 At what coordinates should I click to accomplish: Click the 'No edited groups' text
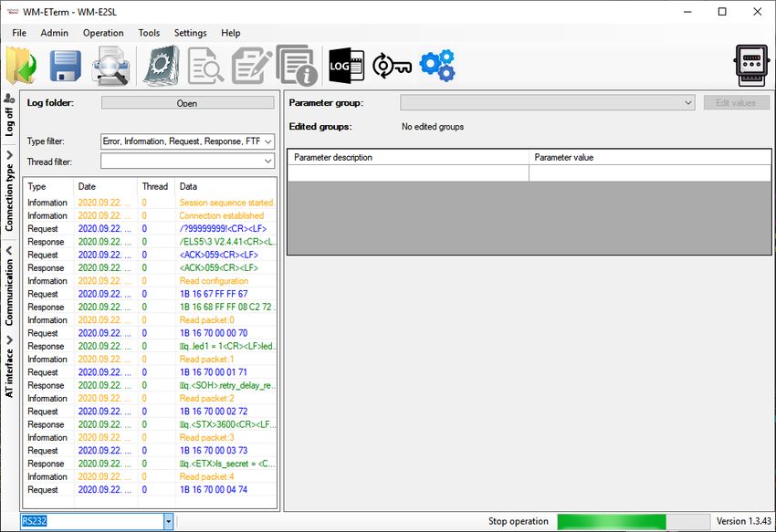pyautogui.click(x=433, y=127)
